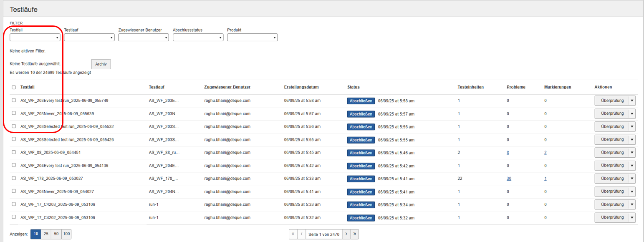Show 50 rows per page

(56, 234)
